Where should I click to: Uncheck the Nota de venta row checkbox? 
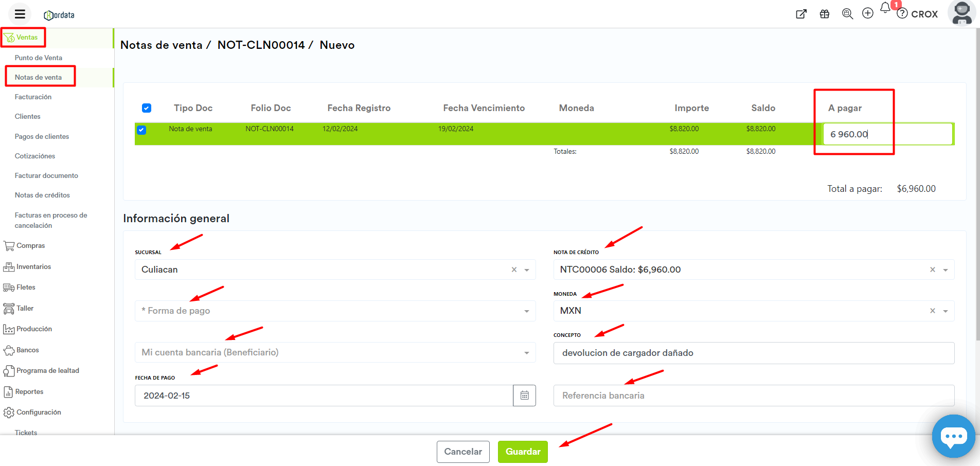click(141, 130)
